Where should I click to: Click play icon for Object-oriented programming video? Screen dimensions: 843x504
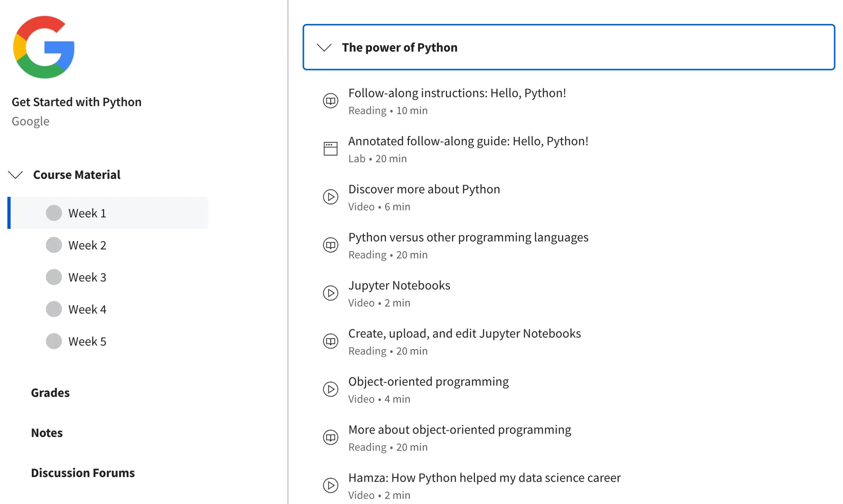330,389
